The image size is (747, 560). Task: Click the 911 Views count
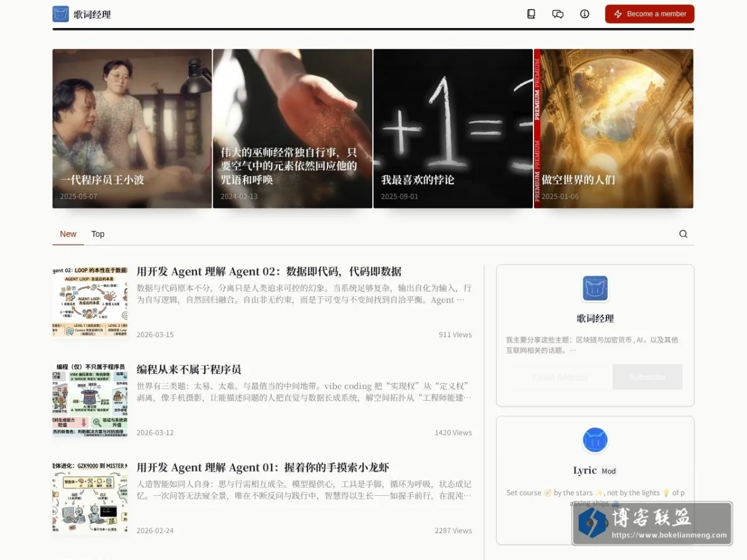[455, 335]
